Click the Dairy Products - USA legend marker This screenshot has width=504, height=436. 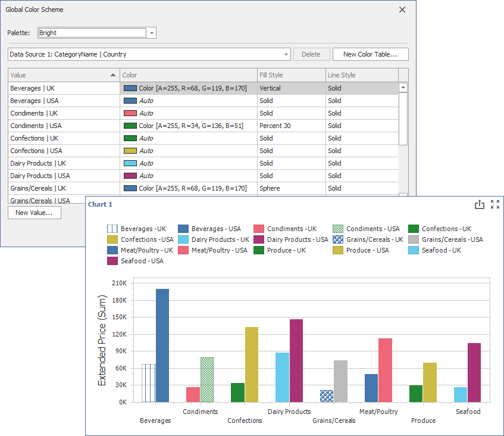(x=259, y=239)
